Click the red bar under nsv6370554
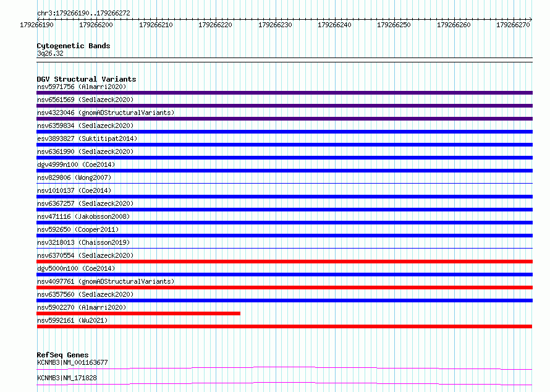Viewport: 550px width, 392px height. tap(284, 262)
